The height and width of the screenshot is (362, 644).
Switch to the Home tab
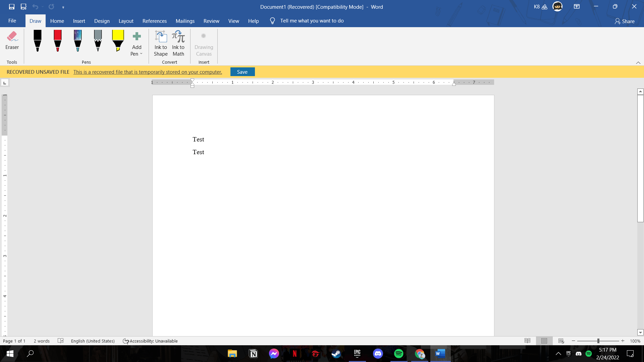tap(57, 21)
